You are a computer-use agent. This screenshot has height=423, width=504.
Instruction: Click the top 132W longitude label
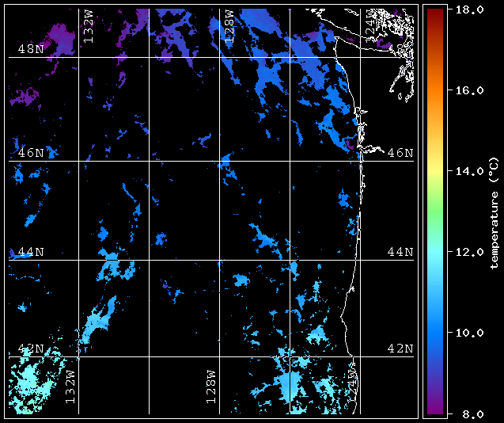[89, 26]
